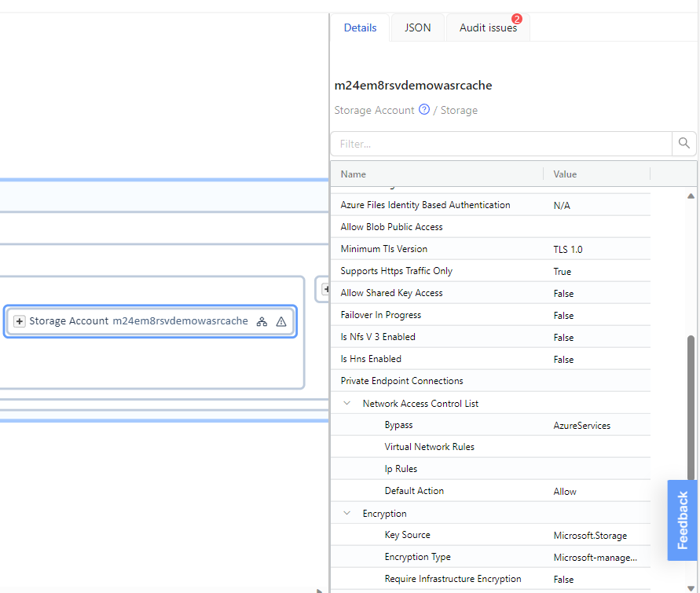The height and width of the screenshot is (593, 700).
Task: Click the properties list scrollbar thumb
Action: (691, 408)
